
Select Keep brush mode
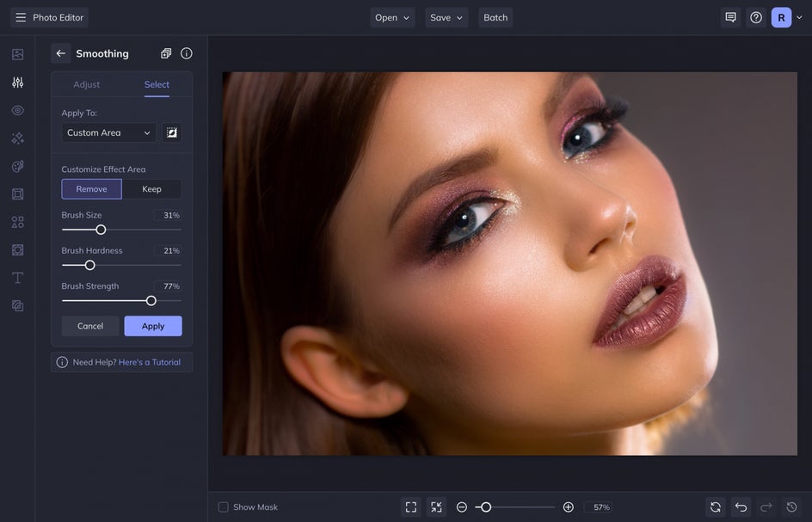151,189
